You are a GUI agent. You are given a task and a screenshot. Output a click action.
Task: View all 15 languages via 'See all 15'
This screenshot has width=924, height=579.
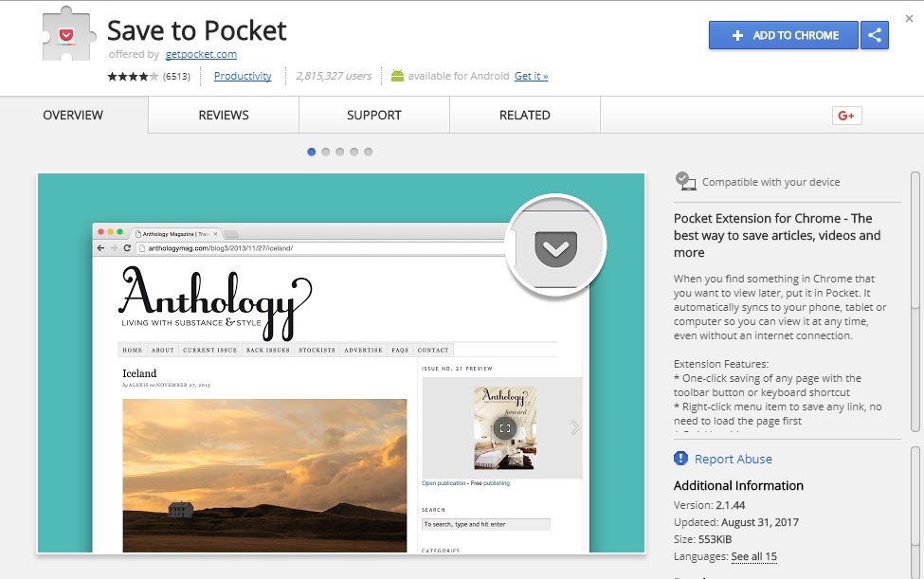click(x=753, y=556)
